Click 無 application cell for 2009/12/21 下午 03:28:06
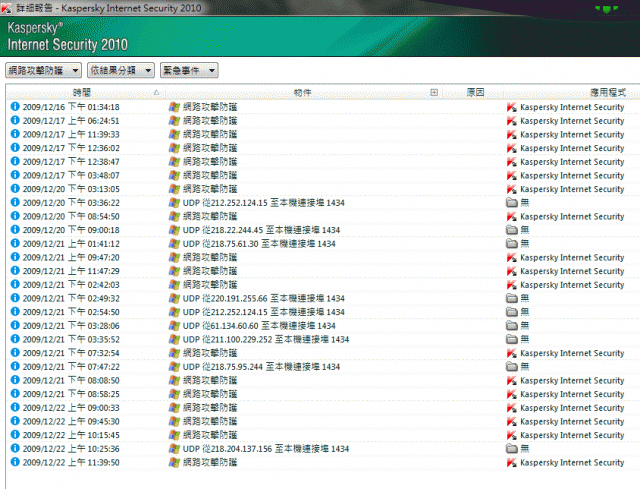 (x=525, y=326)
